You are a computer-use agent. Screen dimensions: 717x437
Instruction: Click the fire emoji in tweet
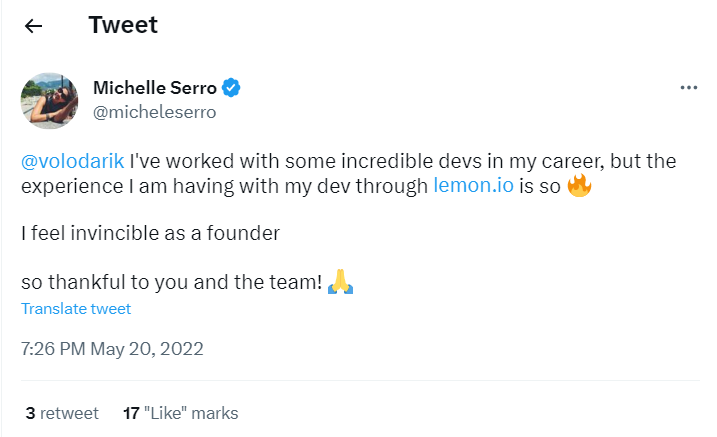[579, 186]
